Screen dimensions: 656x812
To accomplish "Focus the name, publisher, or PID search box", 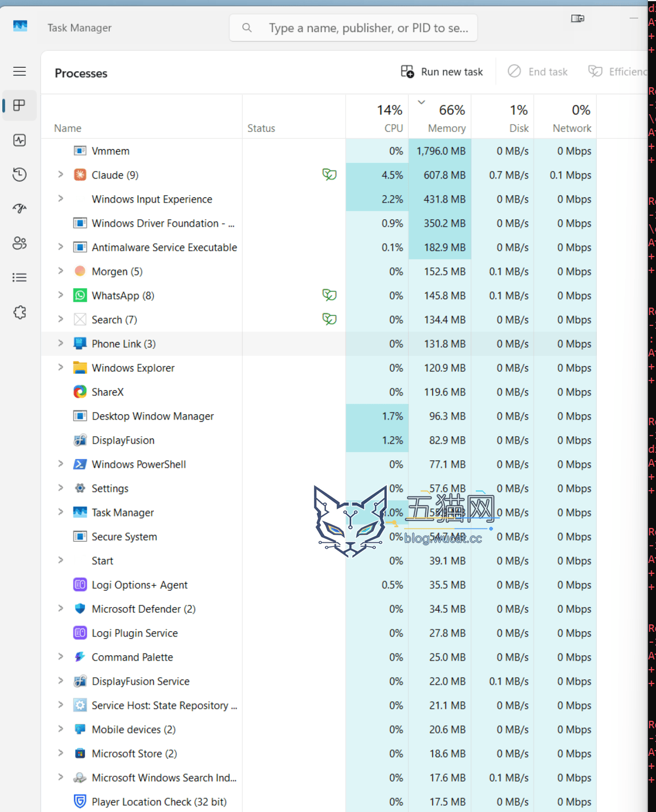I will pos(354,28).
